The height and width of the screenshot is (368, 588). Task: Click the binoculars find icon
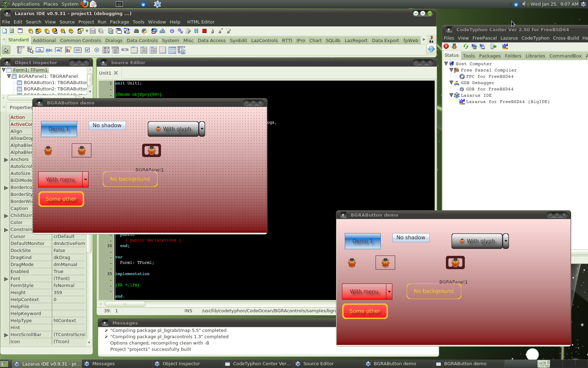(x=136, y=31)
